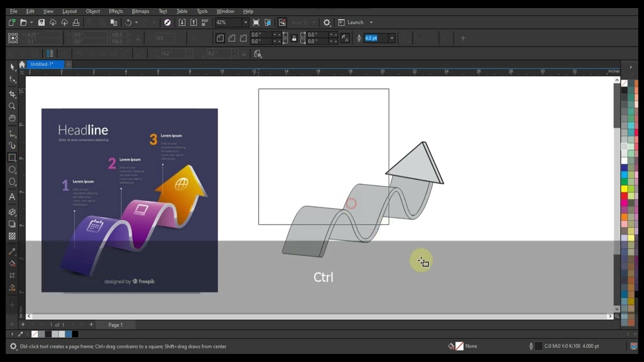Select the Freehand tool
This screenshot has height=362, width=644.
(12, 133)
